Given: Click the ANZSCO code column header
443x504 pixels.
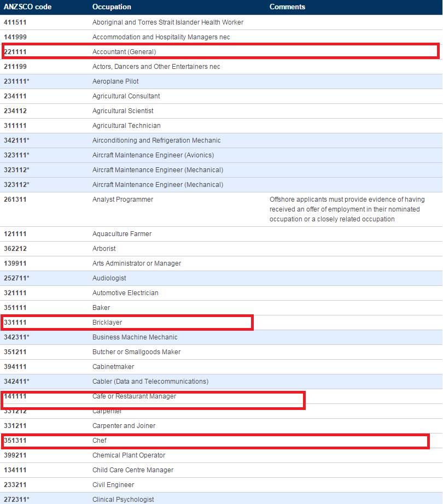Looking at the screenshot, I should (27, 7).
